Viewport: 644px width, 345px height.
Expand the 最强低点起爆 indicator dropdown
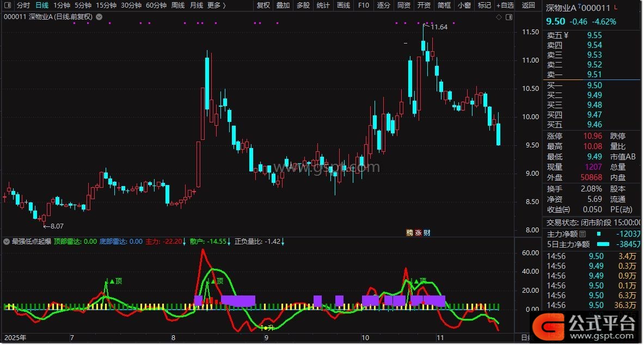pyautogui.click(x=7, y=242)
